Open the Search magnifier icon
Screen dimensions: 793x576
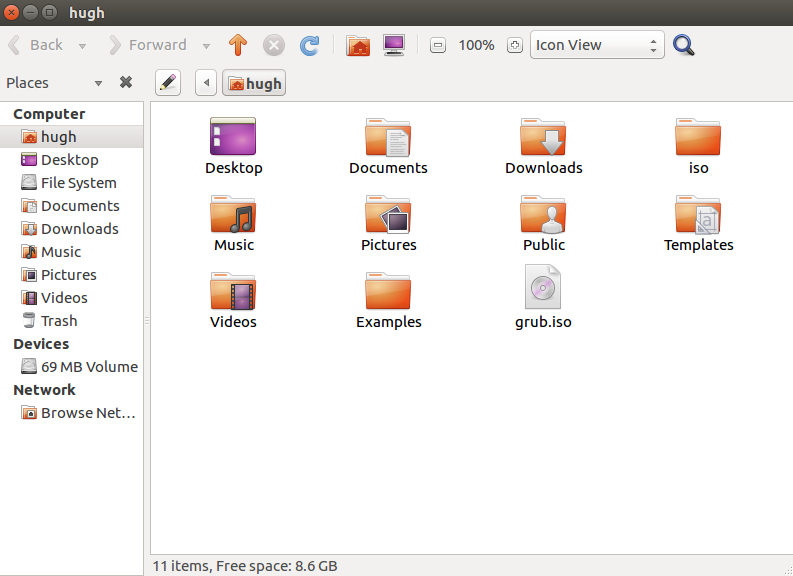(x=684, y=45)
